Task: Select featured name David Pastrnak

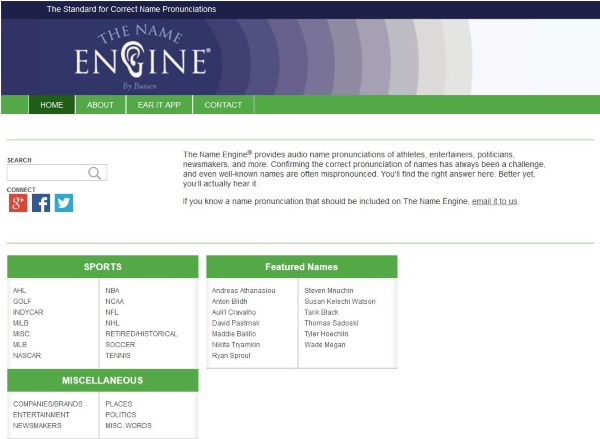Action: (x=236, y=323)
